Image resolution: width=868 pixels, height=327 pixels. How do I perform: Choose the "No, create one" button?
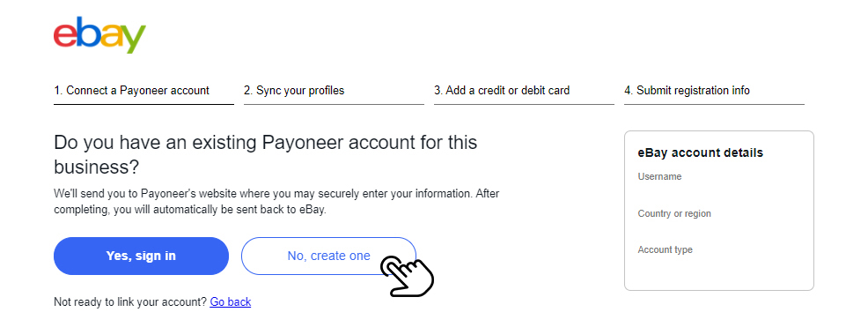(x=328, y=256)
